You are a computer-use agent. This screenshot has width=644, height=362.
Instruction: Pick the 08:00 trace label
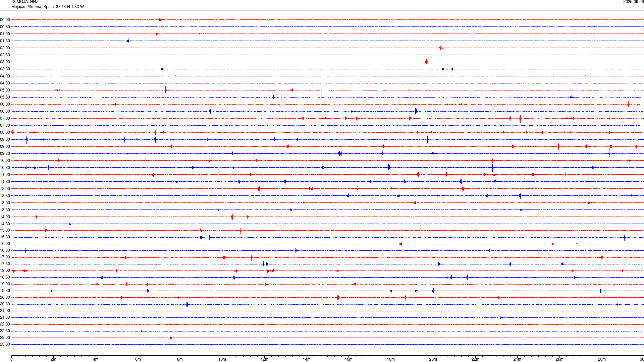(5, 132)
